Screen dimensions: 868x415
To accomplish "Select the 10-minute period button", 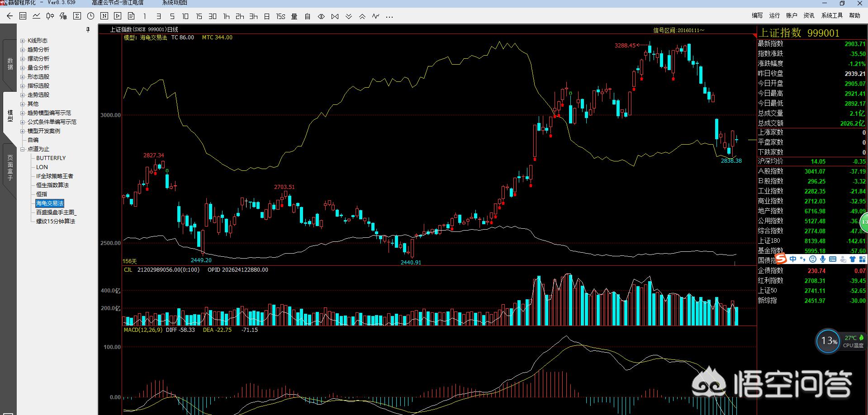I will (185, 16).
